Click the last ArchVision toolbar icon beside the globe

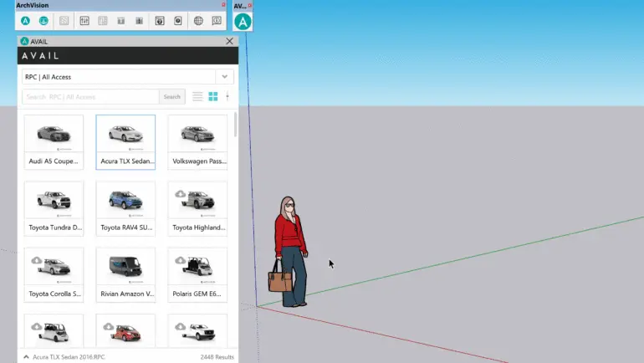216,21
